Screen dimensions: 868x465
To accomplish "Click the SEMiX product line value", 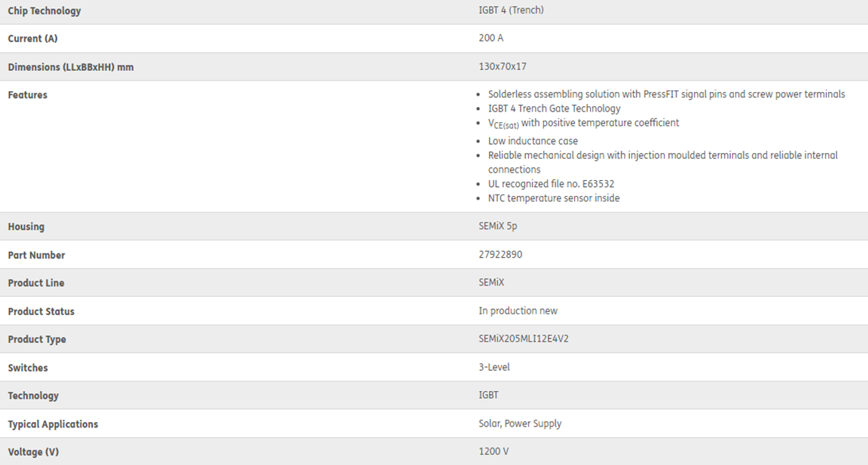I will click(x=491, y=283).
